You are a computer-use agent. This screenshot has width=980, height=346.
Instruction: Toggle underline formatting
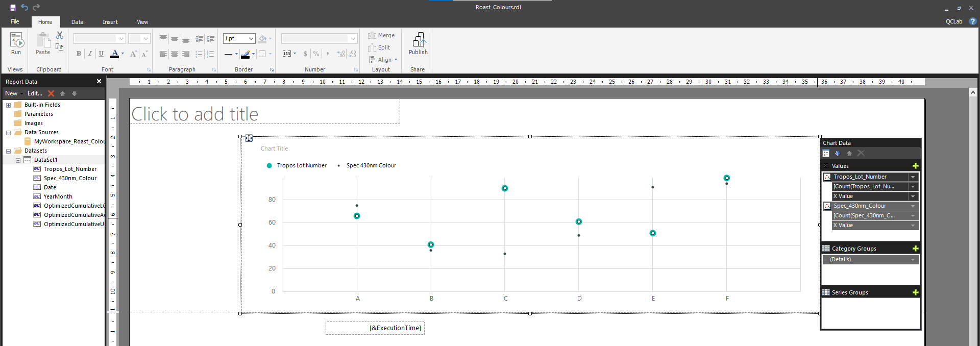coord(101,54)
